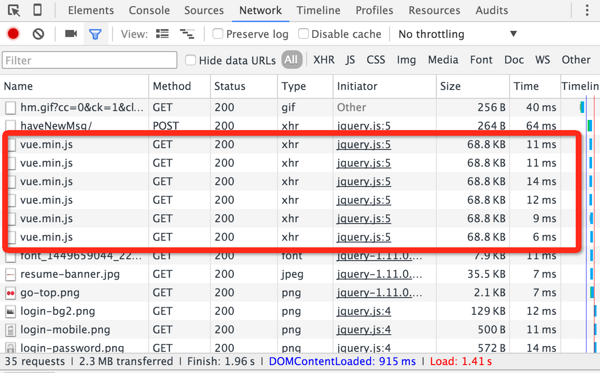
Task: Sort requests by the Size column header
Action: coord(450,86)
